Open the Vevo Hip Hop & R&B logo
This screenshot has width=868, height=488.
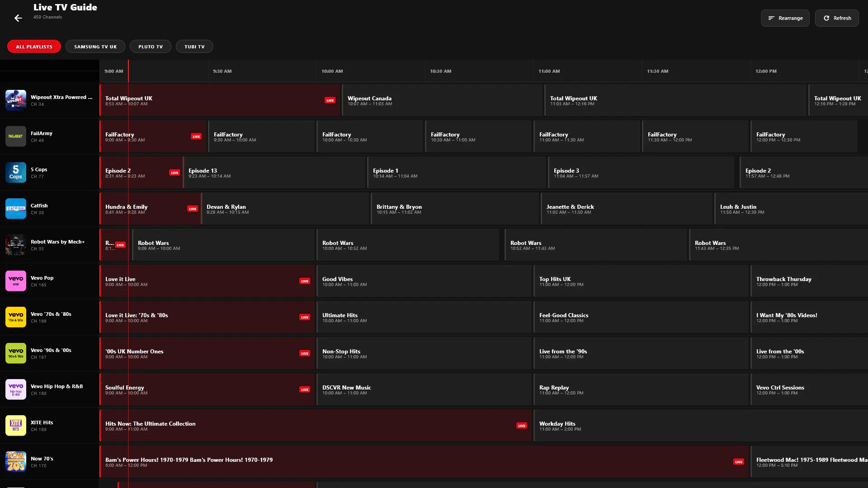point(16,389)
